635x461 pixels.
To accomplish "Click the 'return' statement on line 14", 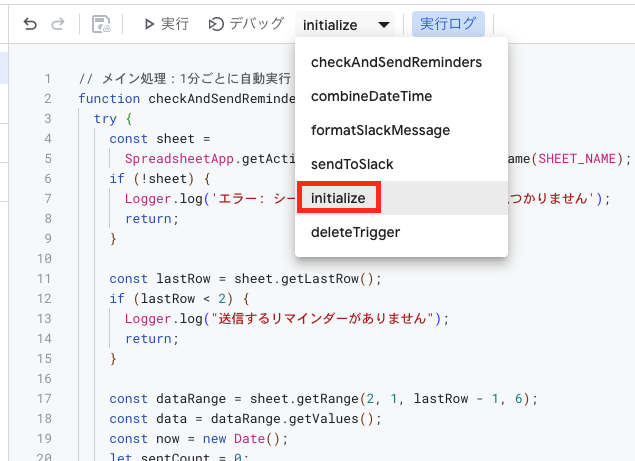I will [x=152, y=339].
